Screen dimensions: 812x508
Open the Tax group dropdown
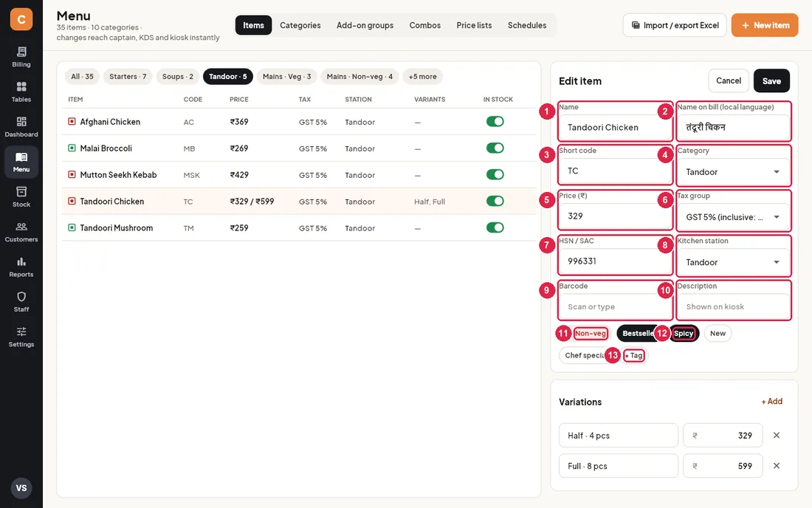tap(734, 217)
